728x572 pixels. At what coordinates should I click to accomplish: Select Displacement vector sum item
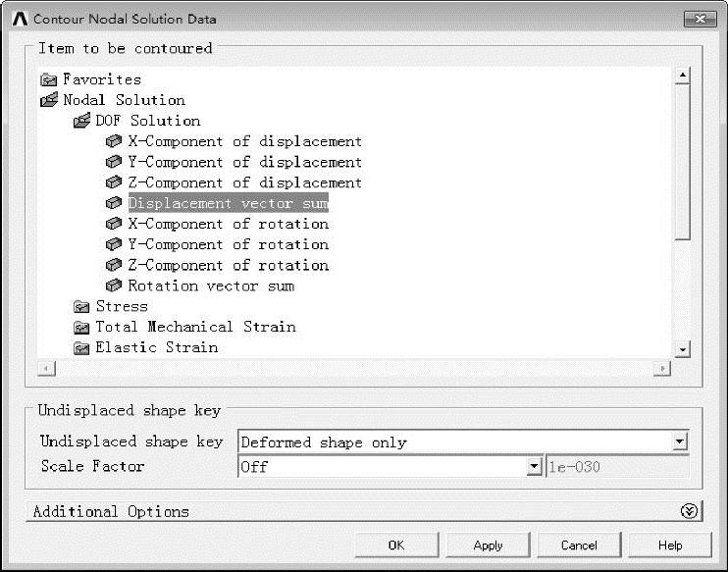coord(229,203)
